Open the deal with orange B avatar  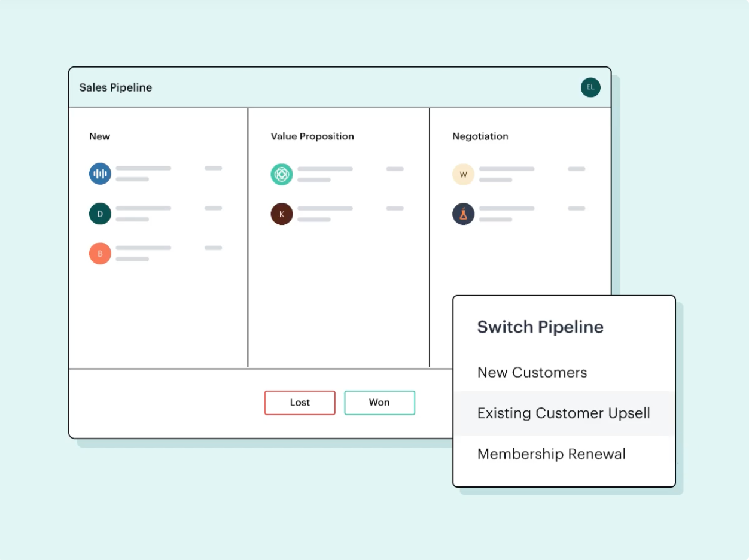(101, 254)
